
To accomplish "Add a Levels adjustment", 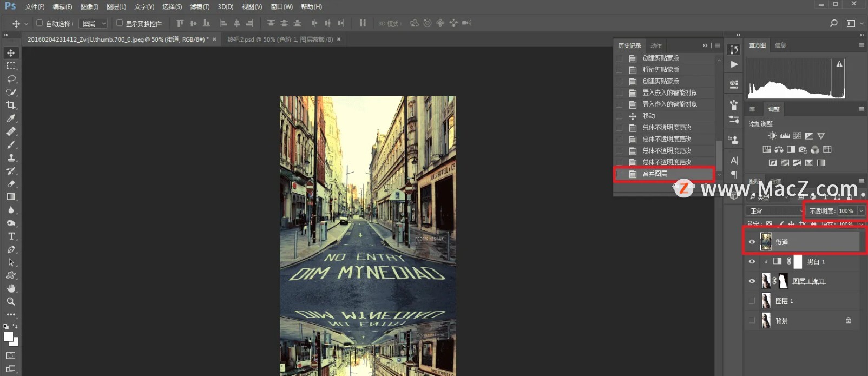I will pos(785,136).
